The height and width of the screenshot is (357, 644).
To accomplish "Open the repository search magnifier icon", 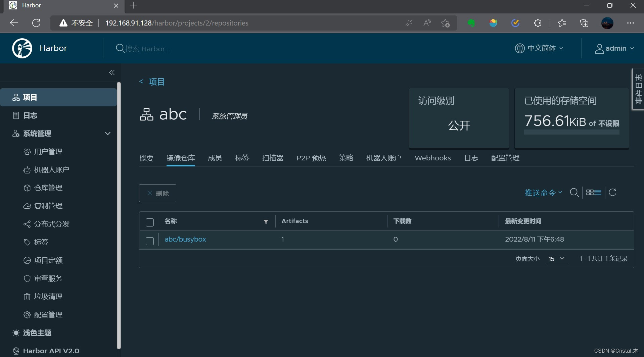I will point(574,193).
